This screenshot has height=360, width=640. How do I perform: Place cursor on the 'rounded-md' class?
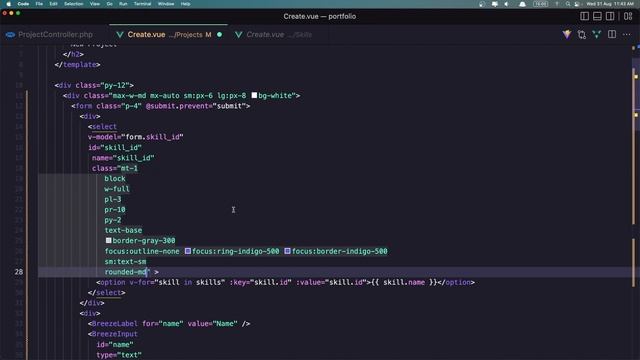point(125,272)
